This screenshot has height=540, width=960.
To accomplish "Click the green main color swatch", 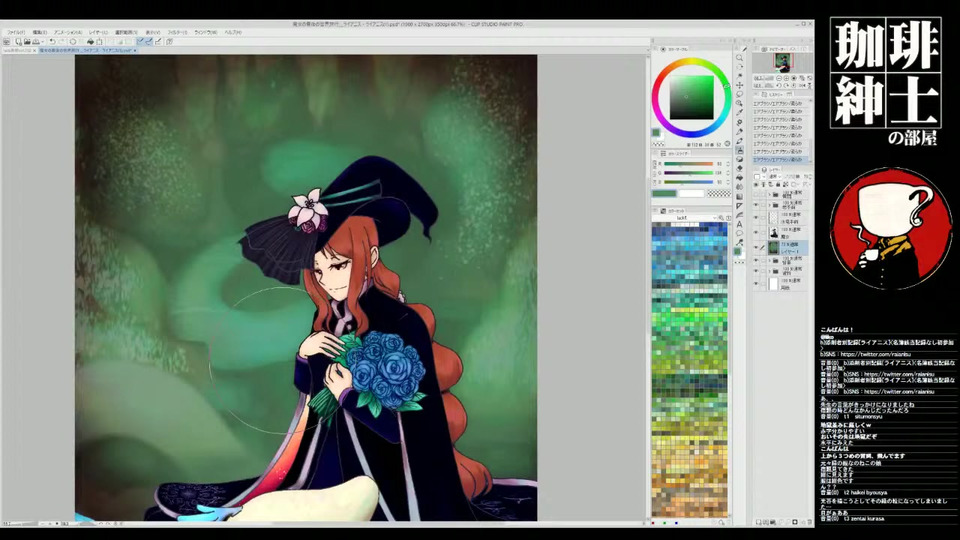I will [664, 193].
